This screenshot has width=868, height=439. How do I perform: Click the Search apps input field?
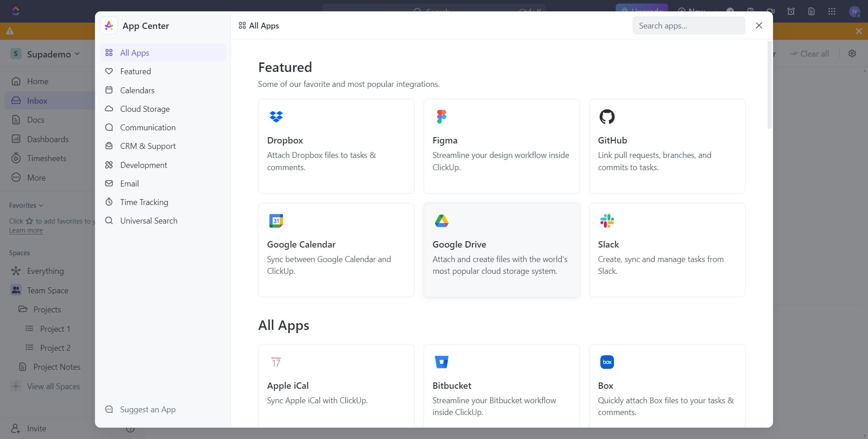[x=688, y=25]
